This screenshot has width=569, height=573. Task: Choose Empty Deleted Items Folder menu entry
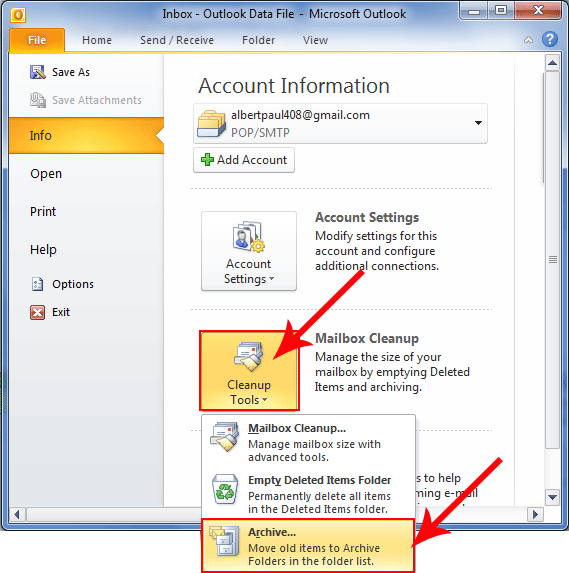(308, 493)
